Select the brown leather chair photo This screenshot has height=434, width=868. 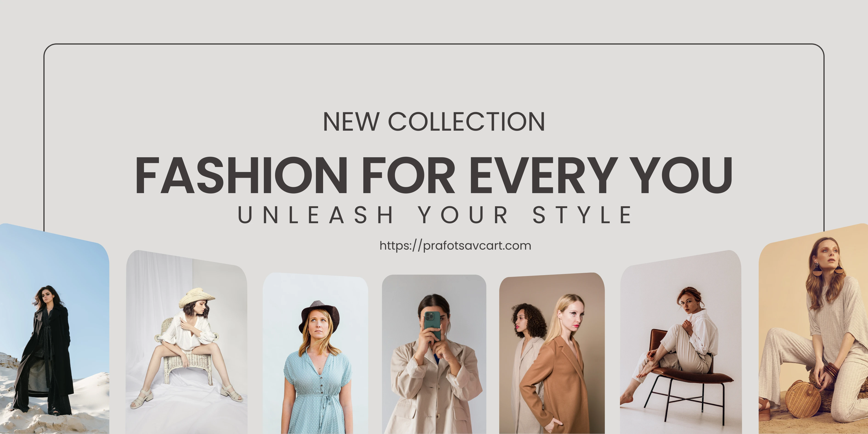681,342
